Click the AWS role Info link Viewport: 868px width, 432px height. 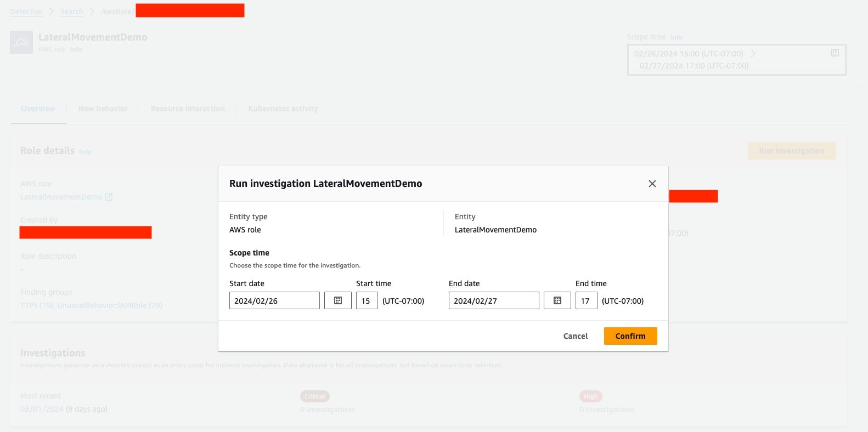click(76, 49)
